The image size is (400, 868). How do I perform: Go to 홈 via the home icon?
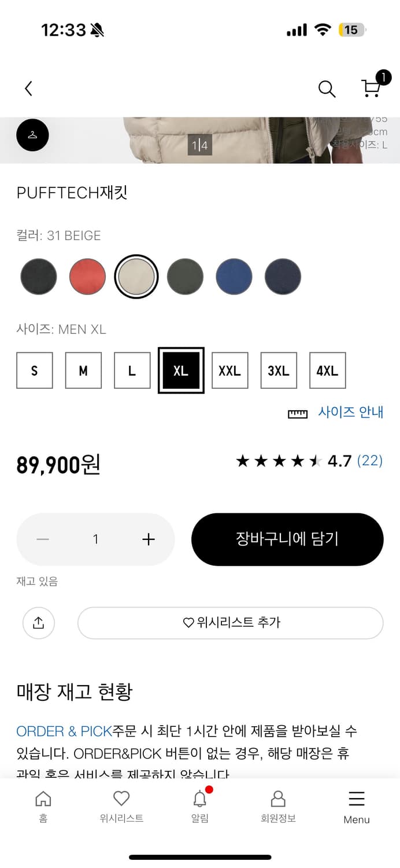pos(43,806)
